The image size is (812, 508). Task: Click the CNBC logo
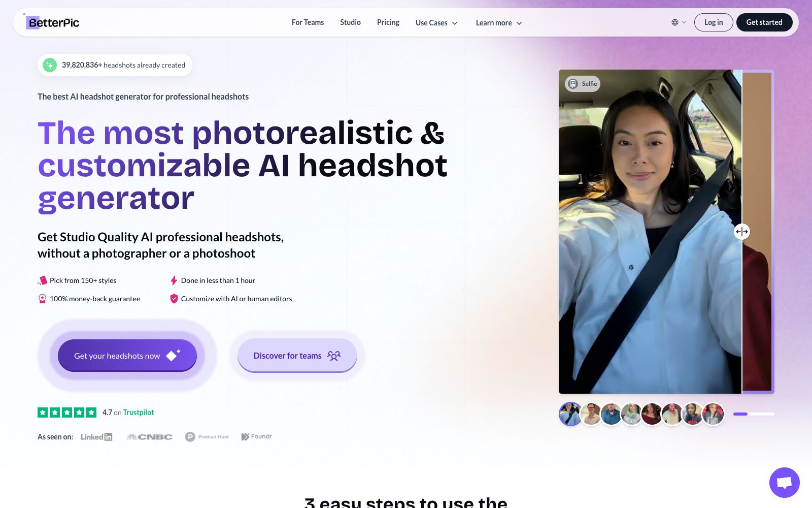(149, 437)
